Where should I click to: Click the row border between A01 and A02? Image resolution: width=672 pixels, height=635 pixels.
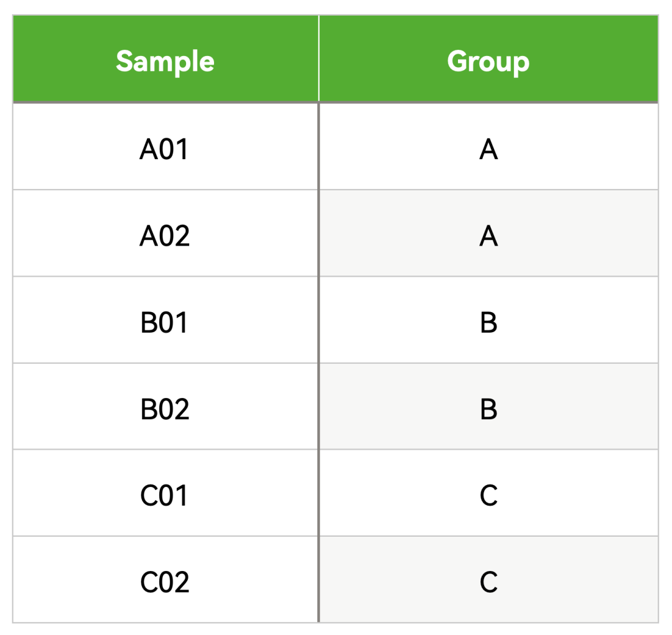[335, 190]
